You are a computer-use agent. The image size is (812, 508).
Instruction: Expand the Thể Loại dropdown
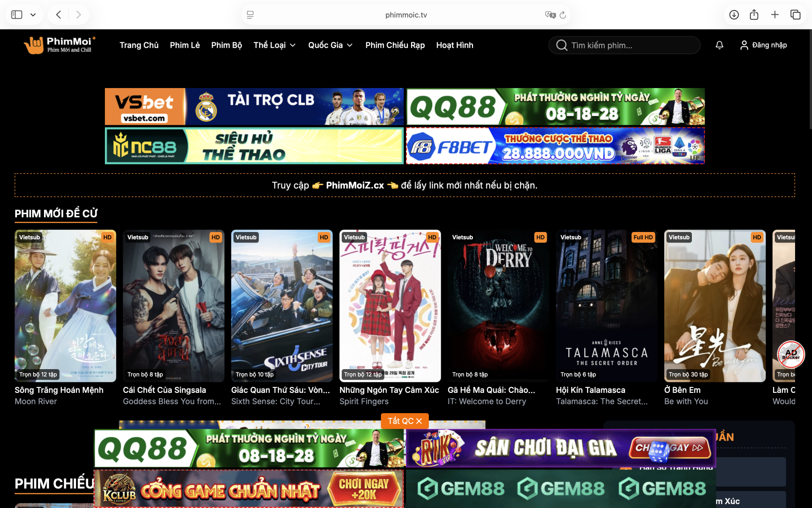click(274, 45)
